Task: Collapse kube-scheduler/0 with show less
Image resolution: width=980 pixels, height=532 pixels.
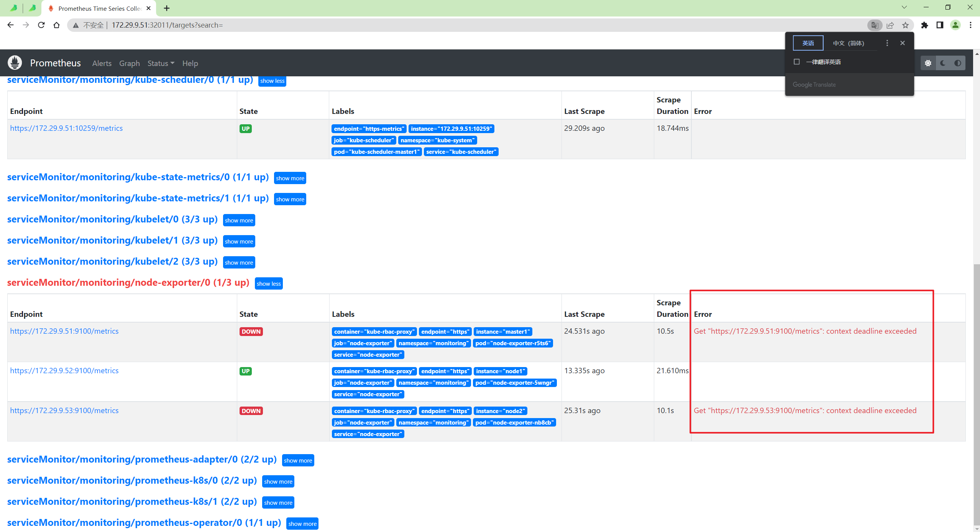Action: click(x=272, y=81)
